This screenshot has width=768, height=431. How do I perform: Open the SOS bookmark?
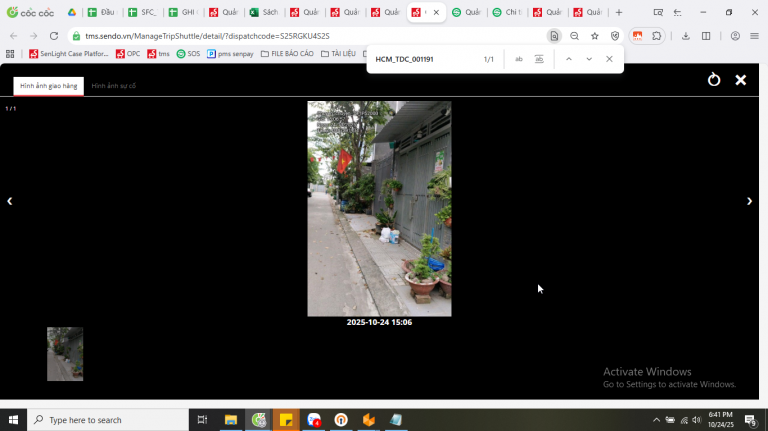pos(189,54)
